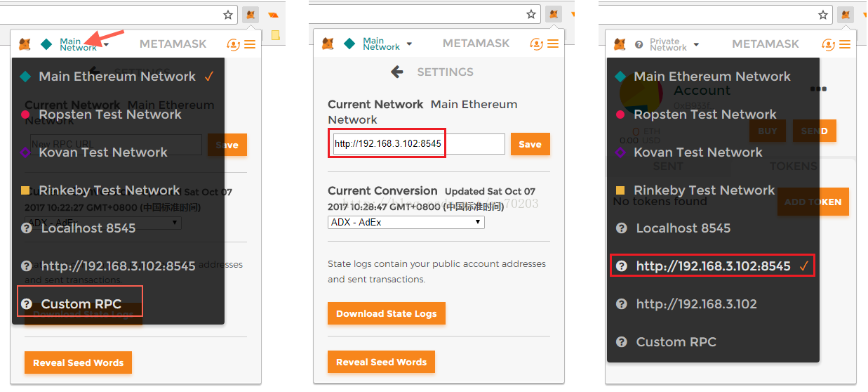The image size is (868, 392).
Task: Click Download State Logs in the middle panel
Action: click(x=386, y=313)
